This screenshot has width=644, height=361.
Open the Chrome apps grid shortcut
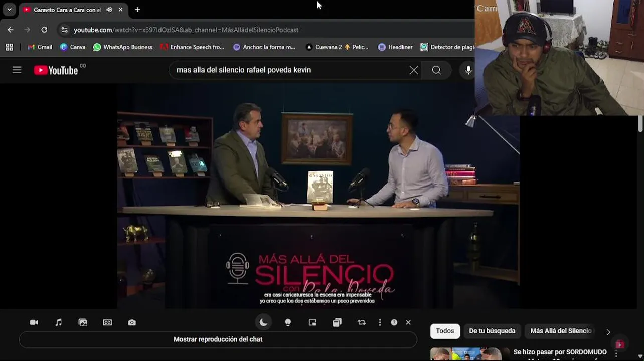(9, 47)
